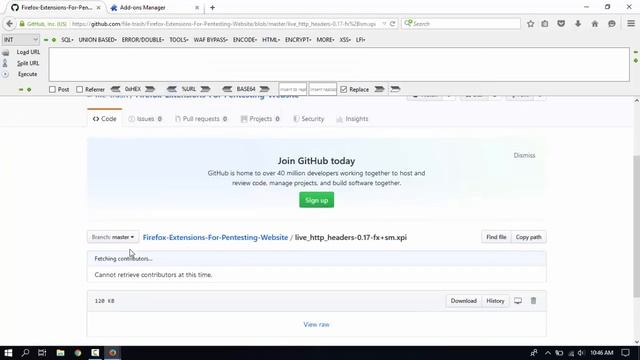Image resolution: width=640 pixels, height=360 pixels.
Task: Click the Load URL icon in HackBar
Action: tap(5, 53)
